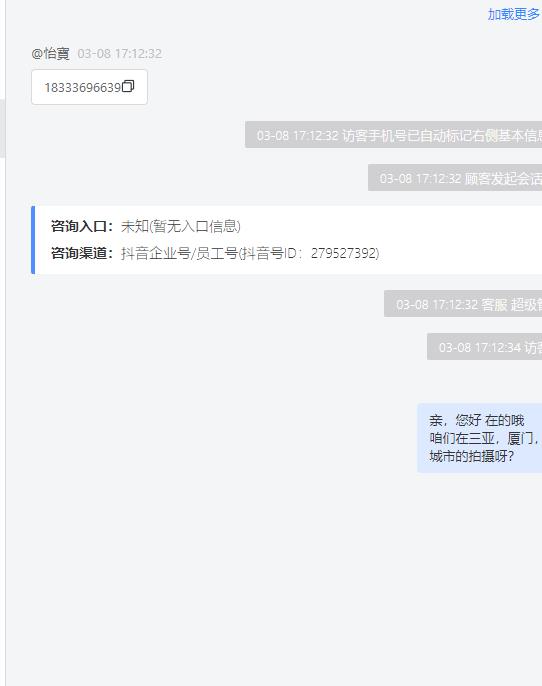Click the 17:12:34 访客 system notice
Screen dimensions: 542x686
[484, 347]
